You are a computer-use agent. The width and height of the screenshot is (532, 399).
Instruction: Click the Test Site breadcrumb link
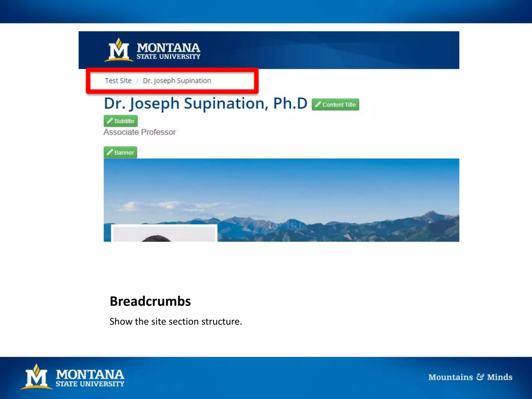118,81
